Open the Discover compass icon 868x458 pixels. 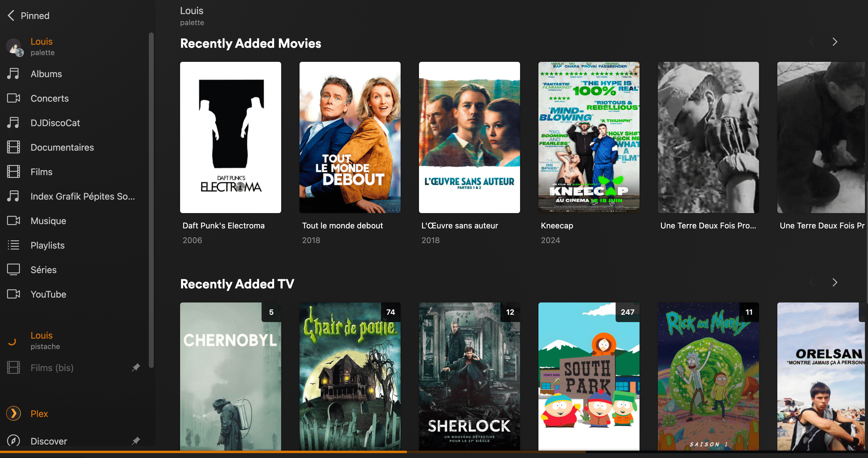pos(13,441)
